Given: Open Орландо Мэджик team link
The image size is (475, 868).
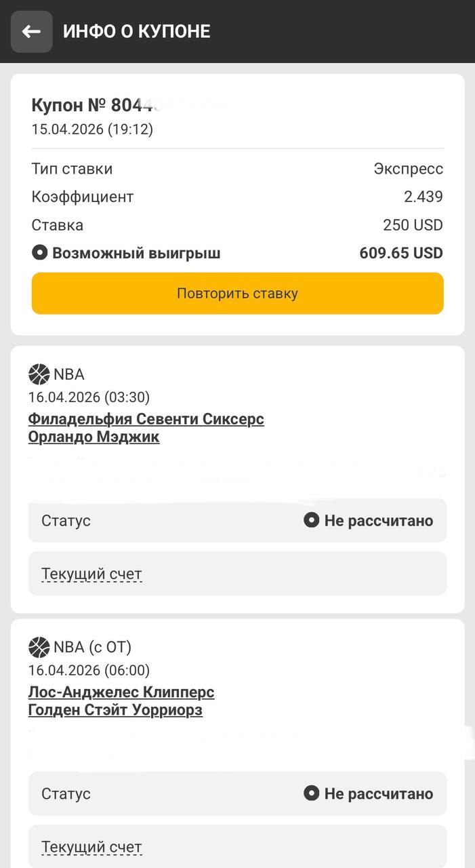Looking at the screenshot, I should (x=94, y=437).
